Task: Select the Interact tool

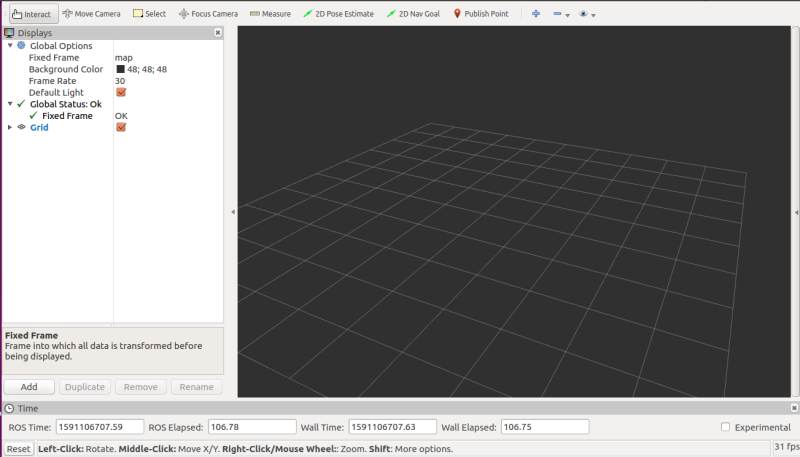Action: [x=34, y=14]
